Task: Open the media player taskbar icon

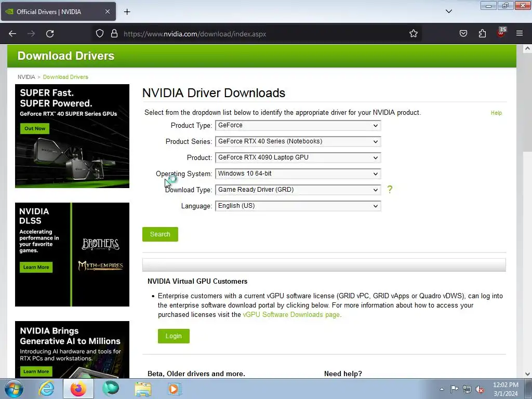Action: 175,389
